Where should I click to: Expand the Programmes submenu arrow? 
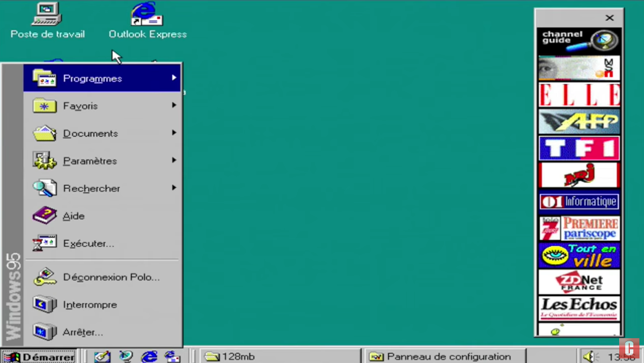coord(174,78)
